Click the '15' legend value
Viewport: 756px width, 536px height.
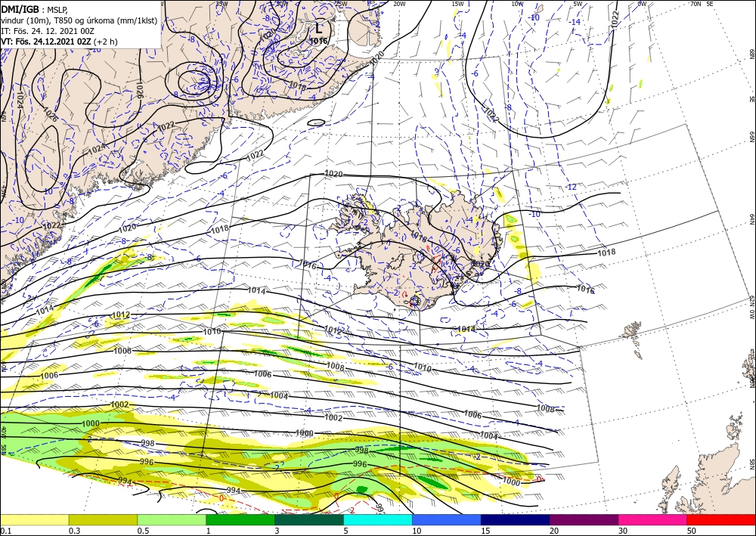[x=485, y=531]
